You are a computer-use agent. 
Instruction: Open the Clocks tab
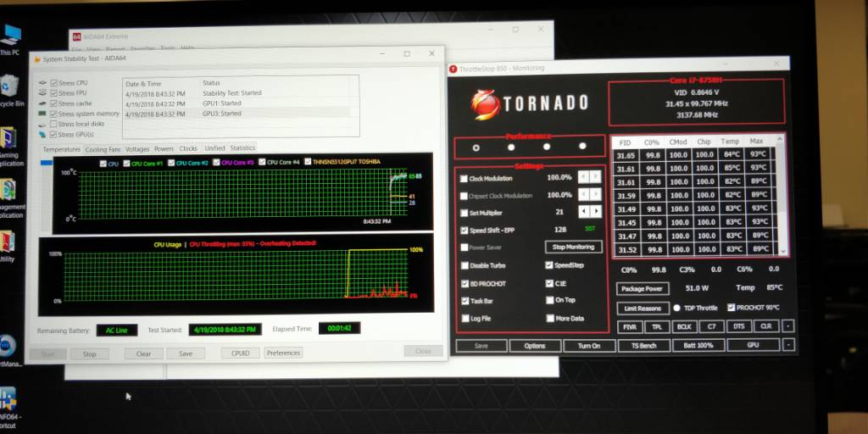188,148
